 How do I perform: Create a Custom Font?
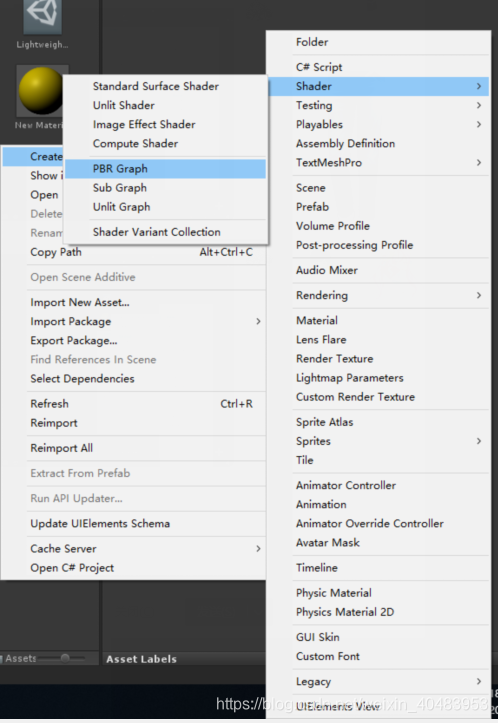(378, 657)
